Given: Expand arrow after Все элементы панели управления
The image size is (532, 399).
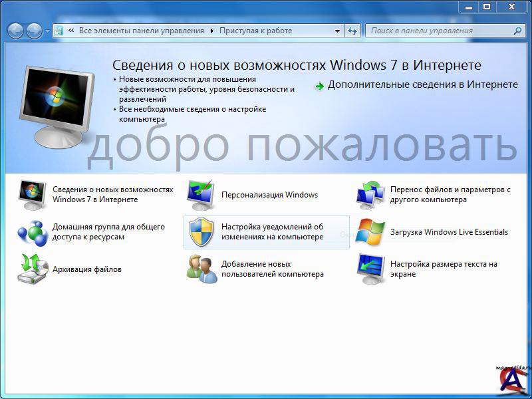Looking at the screenshot, I should [x=212, y=31].
